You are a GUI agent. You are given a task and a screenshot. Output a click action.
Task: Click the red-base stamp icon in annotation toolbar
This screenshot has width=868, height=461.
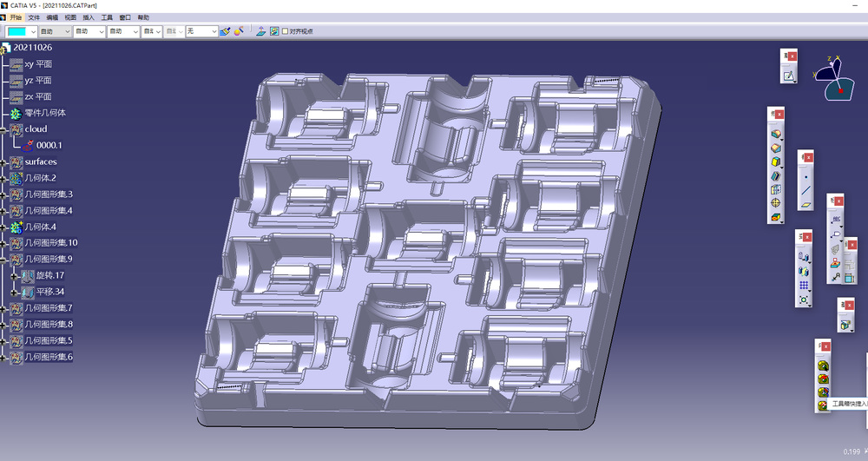pos(835,263)
